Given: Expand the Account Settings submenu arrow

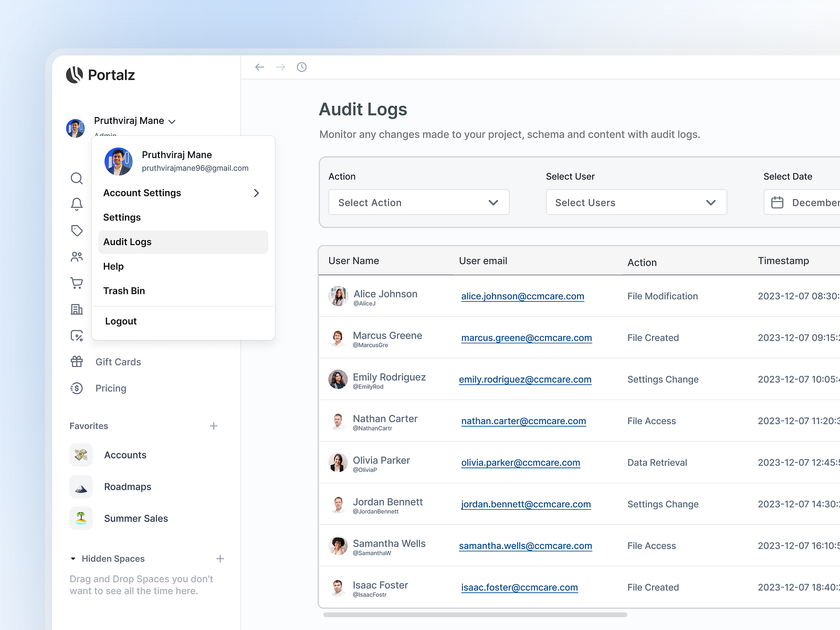Looking at the screenshot, I should point(257,193).
